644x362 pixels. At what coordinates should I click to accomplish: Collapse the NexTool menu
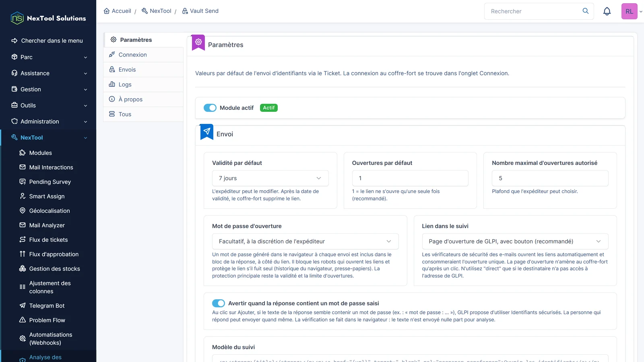coord(48,138)
